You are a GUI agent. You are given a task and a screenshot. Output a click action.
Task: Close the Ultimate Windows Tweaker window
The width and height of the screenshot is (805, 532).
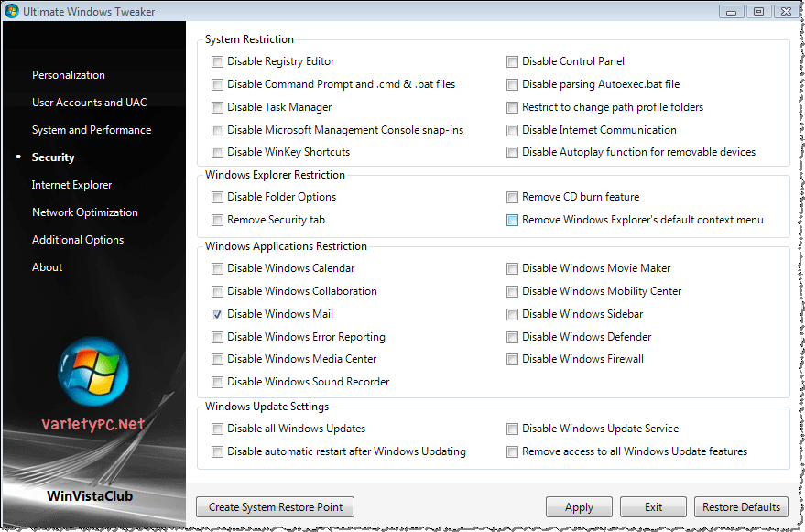[786, 11]
